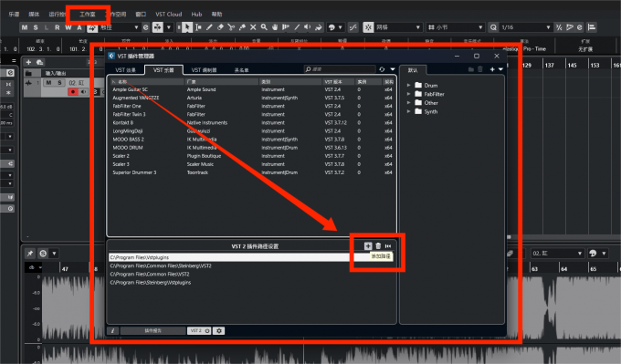Open display options arrow beside refresh
The image size is (621, 364).
point(393,69)
